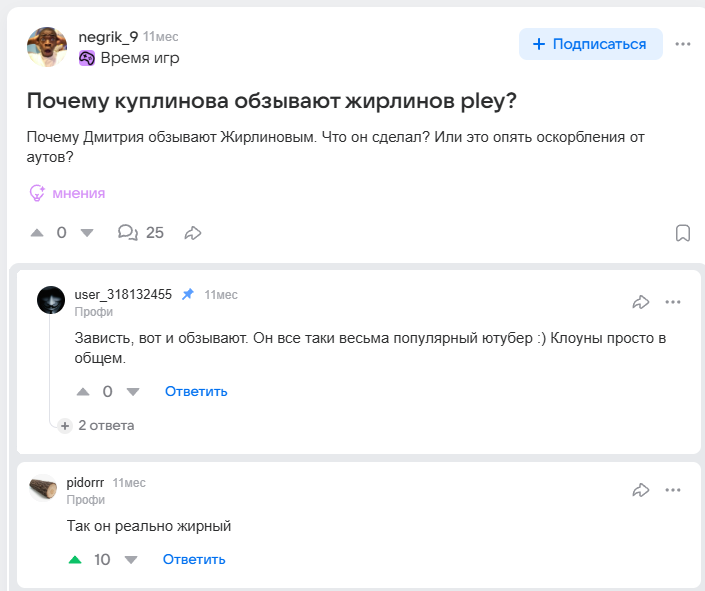Image resolution: width=705 pixels, height=591 pixels.
Task: Reply to user_318132455's answer
Action: (x=196, y=391)
